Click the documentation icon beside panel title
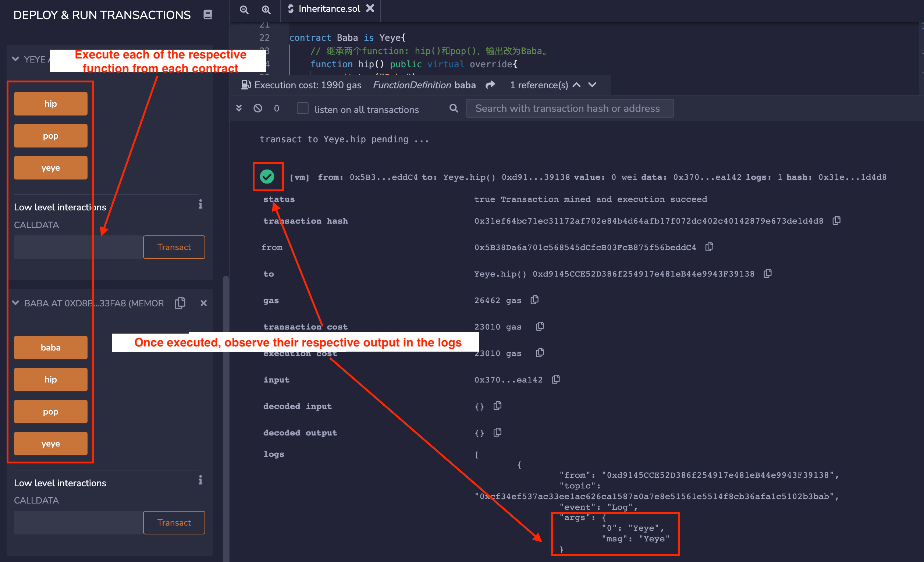The image size is (924, 562). [x=207, y=15]
